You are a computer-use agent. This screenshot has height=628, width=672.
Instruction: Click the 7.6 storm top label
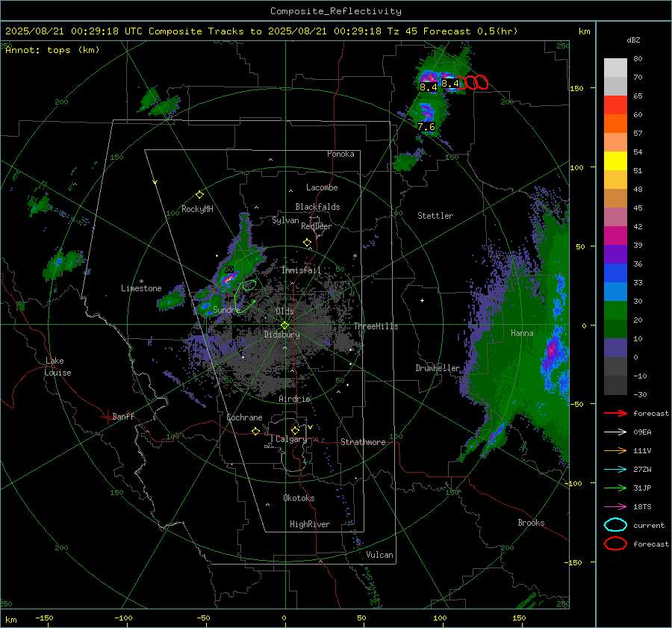(x=426, y=127)
